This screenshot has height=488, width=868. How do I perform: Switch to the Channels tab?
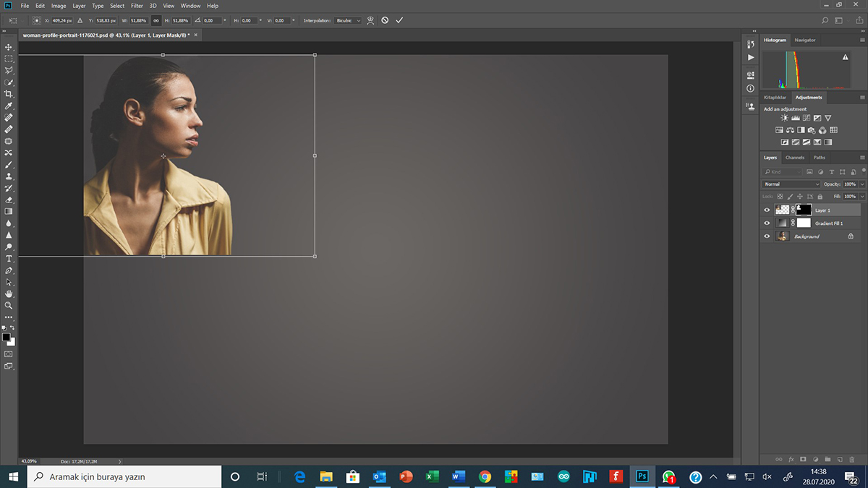(x=795, y=158)
